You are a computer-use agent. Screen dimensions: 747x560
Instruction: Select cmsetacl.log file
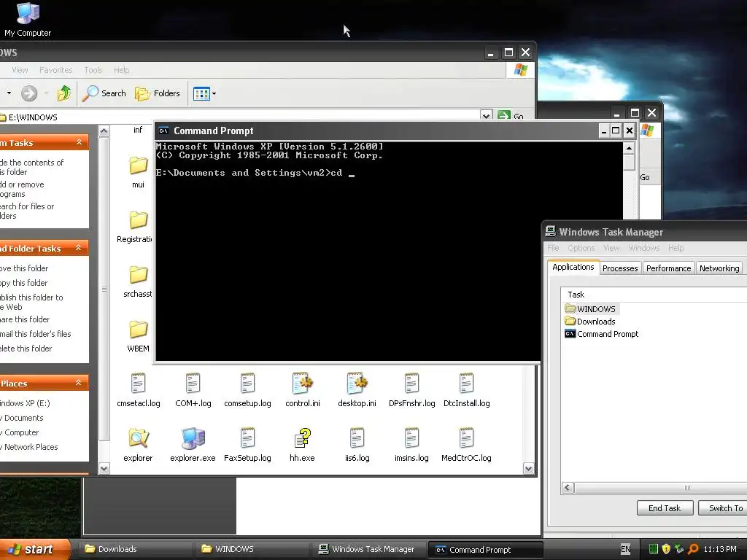coord(138,391)
